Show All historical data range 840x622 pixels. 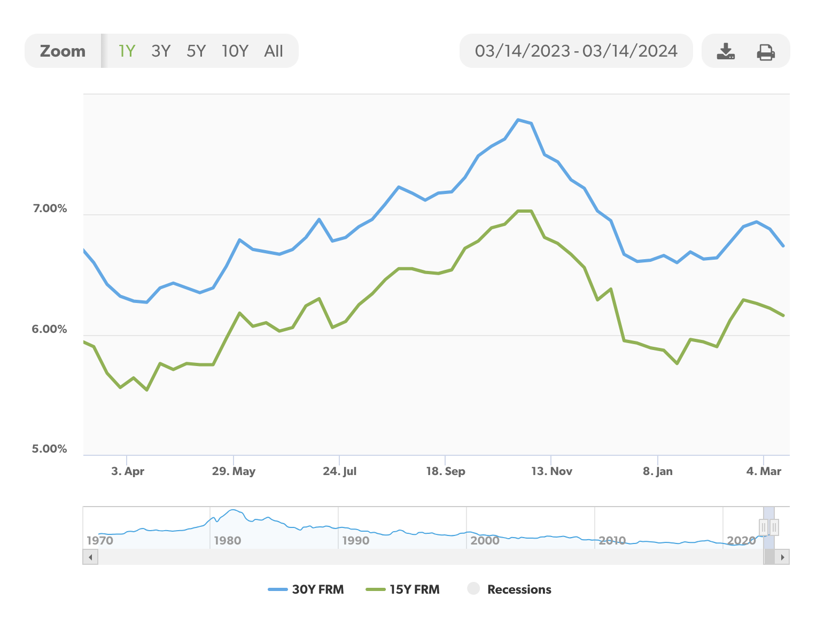[x=274, y=51]
